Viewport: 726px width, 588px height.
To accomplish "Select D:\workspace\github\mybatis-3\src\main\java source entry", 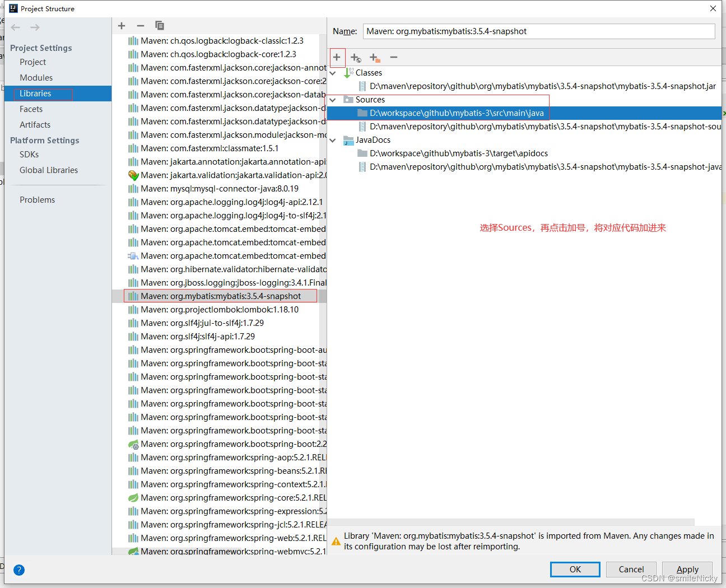I will pyautogui.click(x=457, y=113).
